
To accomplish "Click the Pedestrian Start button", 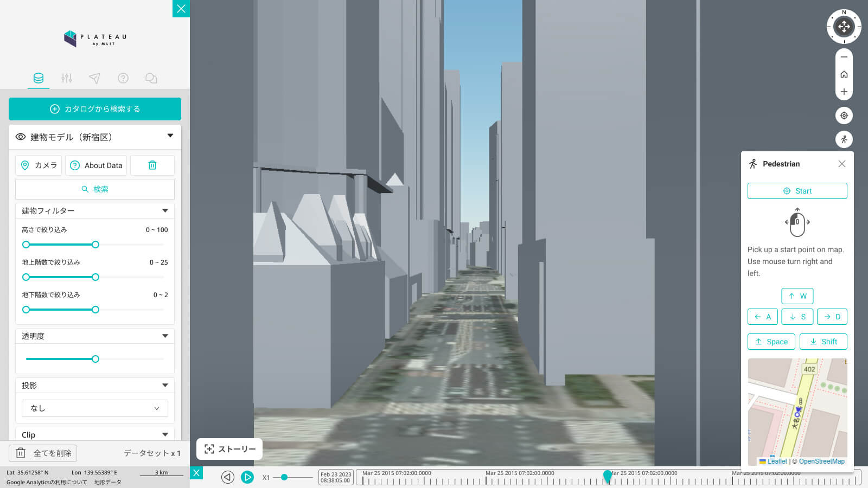I will tap(797, 191).
